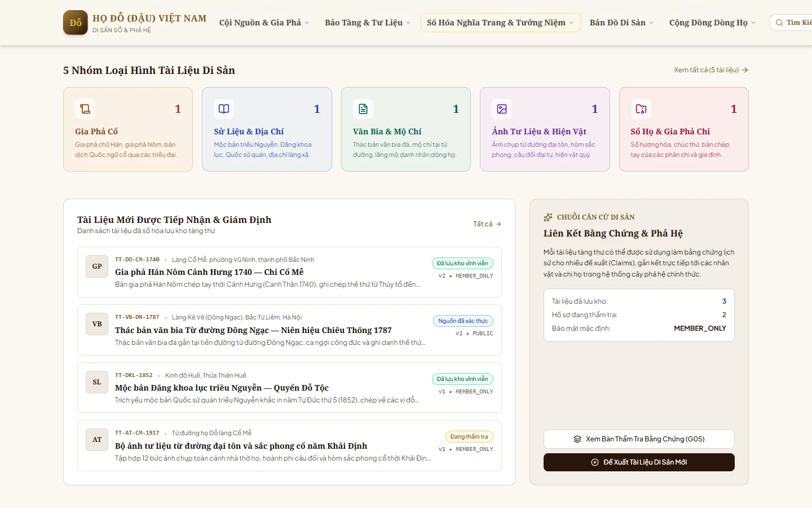Open Số Hóa Nghĩa Trang & Tưởng Niệm menu
This screenshot has height=508, width=812.
(x=500, y=23)
